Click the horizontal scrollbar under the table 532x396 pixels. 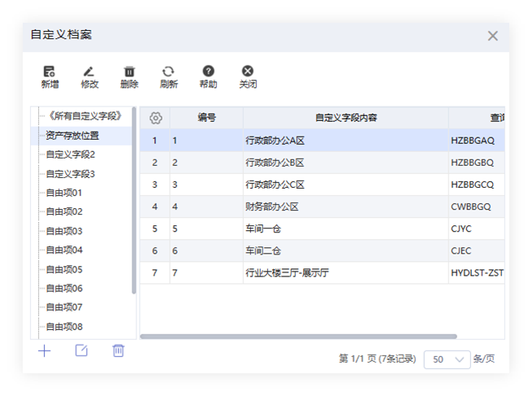click(292, 336)
